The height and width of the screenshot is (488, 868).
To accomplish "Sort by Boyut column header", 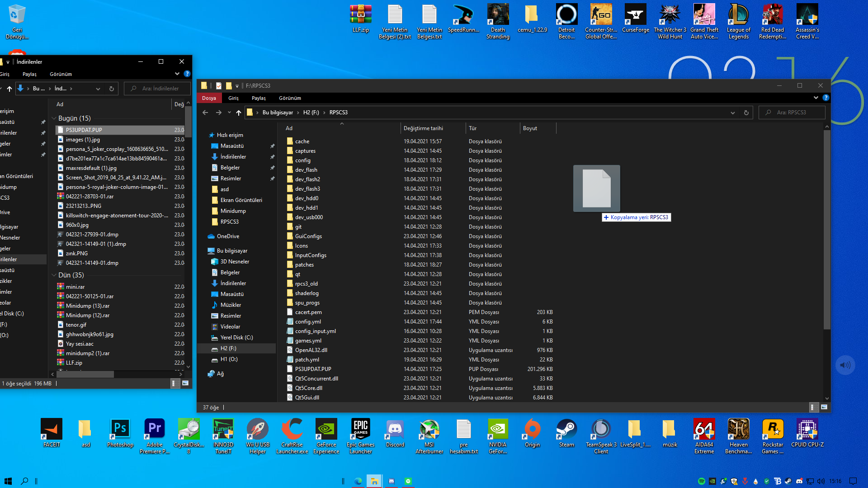I will 538,128.
